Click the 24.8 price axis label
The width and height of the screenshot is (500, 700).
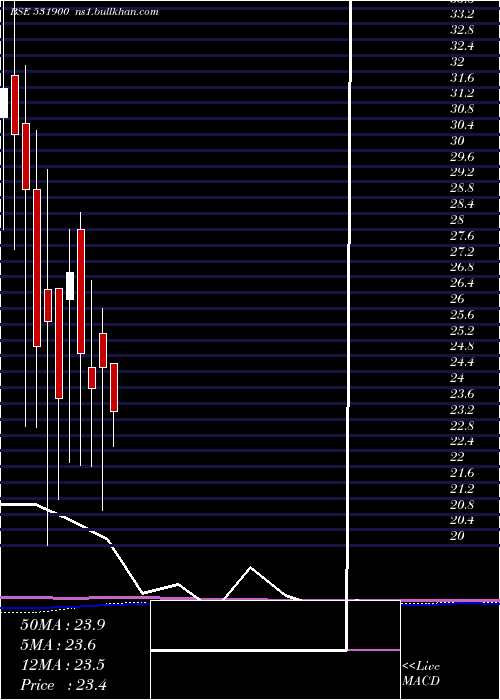click(462, 346)
